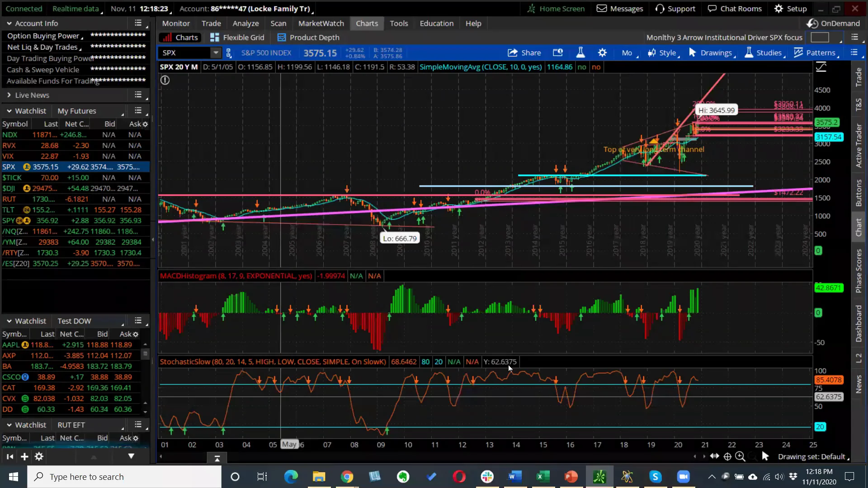Collapse the left sidebar with the arrow-bar icon
Screen dimensions: 868x488
point(10,457)
